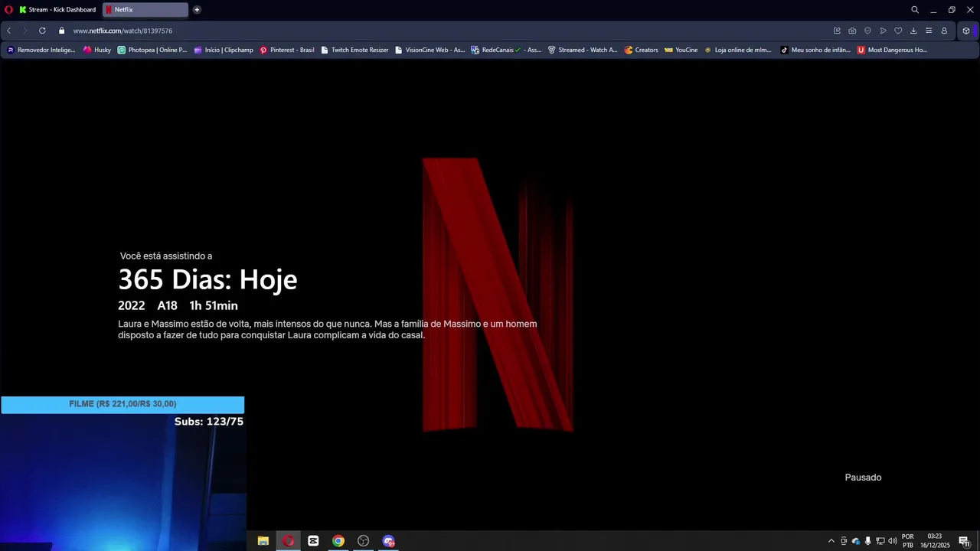Click the A18 age rating label
Image resolution: width=980 pixels, height=551 pixels.
click(167, 305)
